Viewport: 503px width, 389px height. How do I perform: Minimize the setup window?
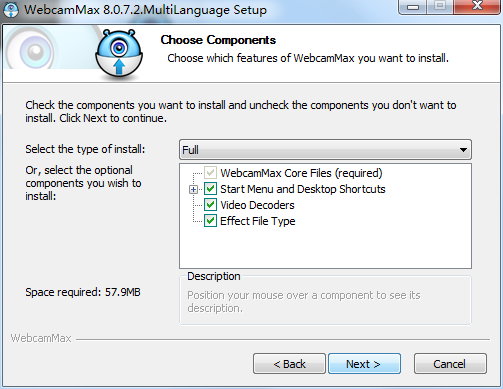click(x=413, y=7)
